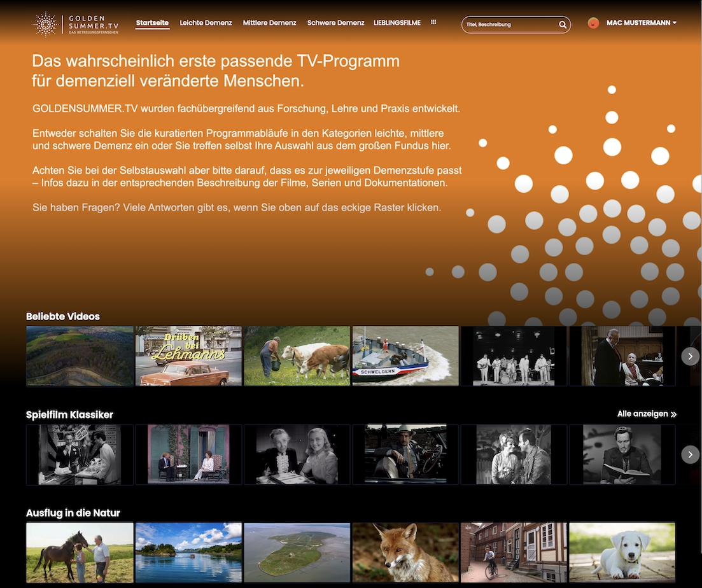Click the user avatar icon

(593, 23)
